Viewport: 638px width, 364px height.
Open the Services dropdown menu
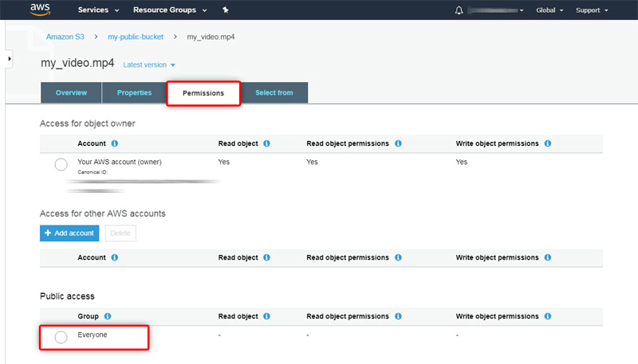[x=98, y=10]
